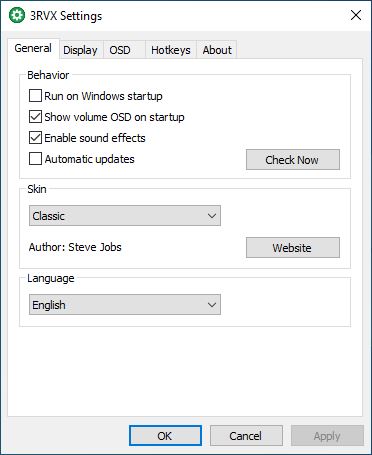This screenshot has width=372, height=455.
Task: Click the Author: Steve Jobs text
Action: (75, 247)
